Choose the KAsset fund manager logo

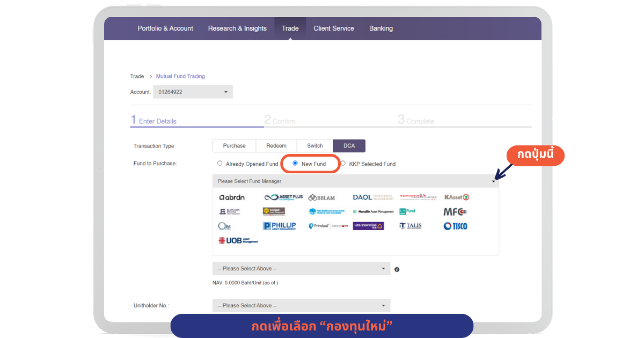coord(457,197)
